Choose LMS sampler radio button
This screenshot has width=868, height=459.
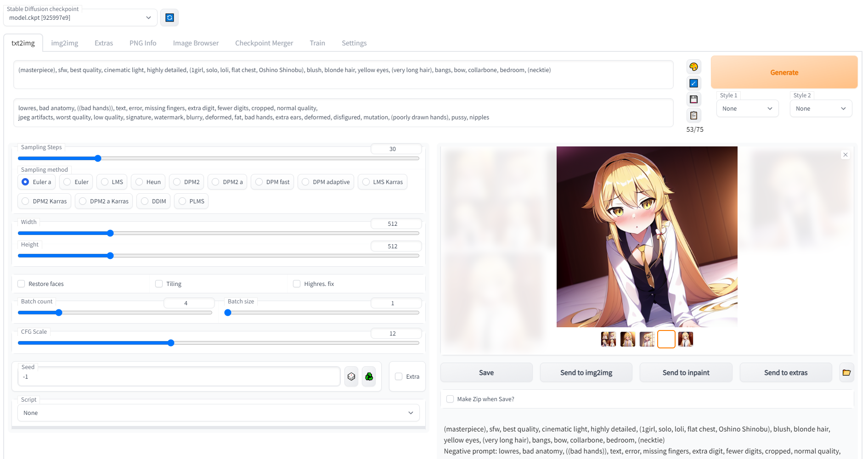point(112,182)
